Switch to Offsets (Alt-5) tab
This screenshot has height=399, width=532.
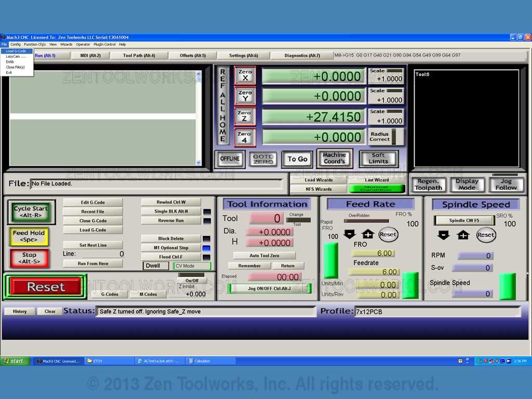click(193, 55)
